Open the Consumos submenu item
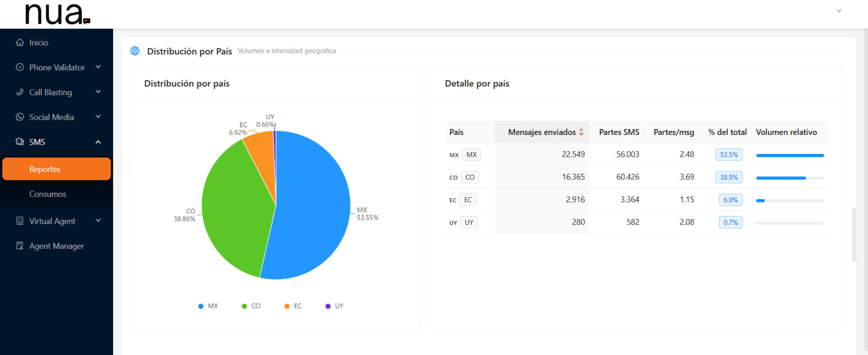Image resolution: width=868 pixels, height=355 pixels. coord(56,194)
